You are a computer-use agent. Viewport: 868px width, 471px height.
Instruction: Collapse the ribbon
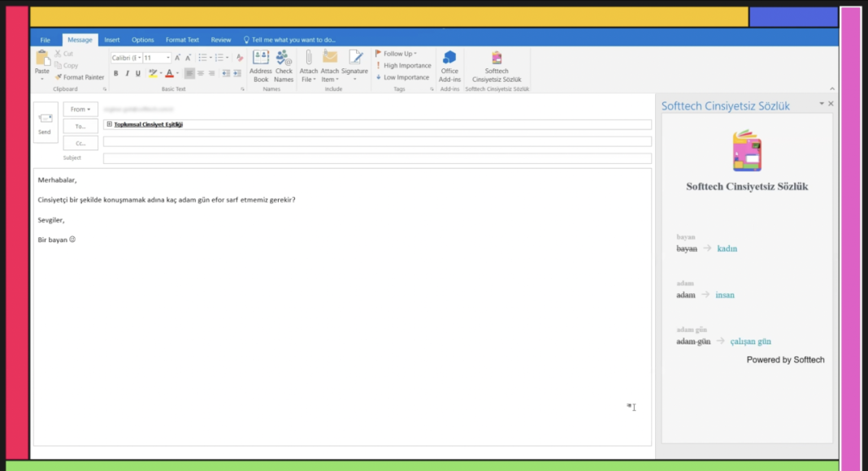coord(832,89)
